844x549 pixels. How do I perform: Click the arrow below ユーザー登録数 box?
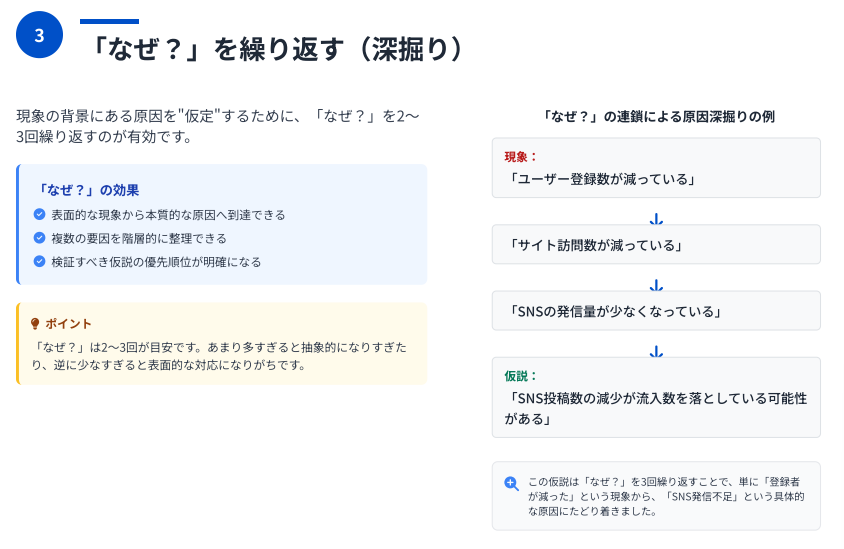656,219
